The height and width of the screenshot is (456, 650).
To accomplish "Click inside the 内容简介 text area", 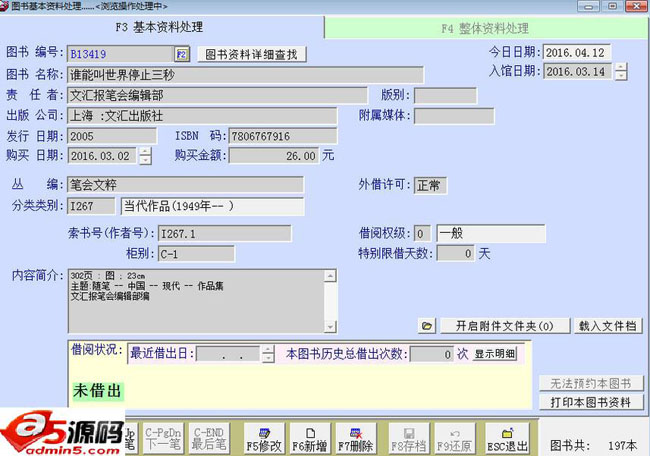I will click(196, 301).
